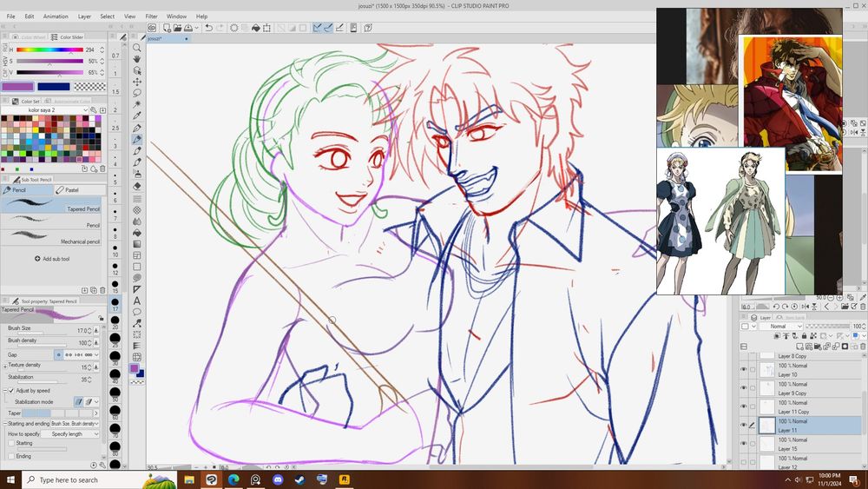
Task: Select brush size 20 preset
Action: point(115,322)
